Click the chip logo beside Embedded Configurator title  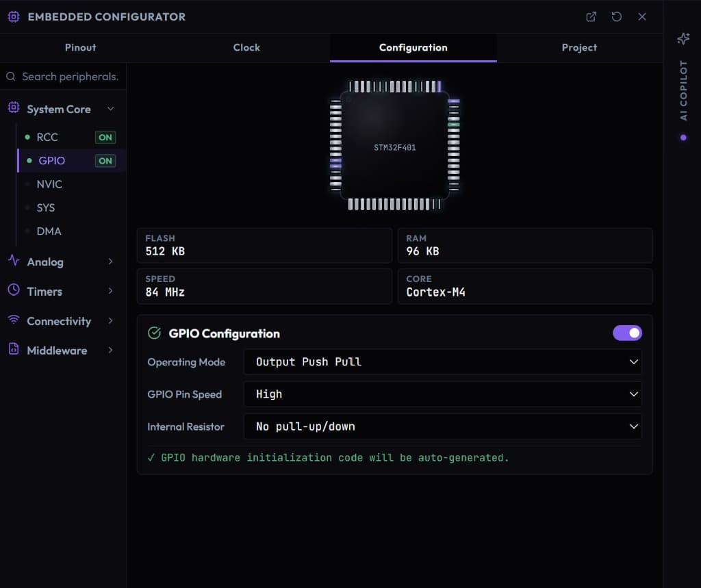(x=14, y=16)
